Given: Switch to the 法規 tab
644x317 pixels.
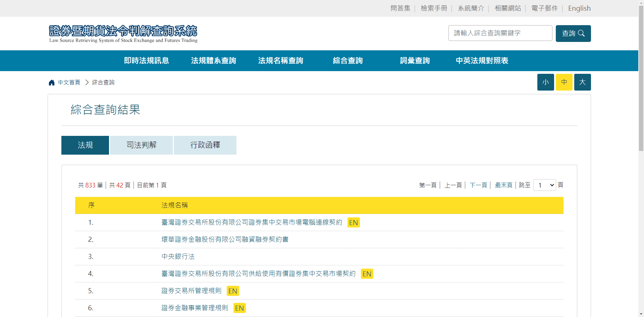Looking at the screenshot, I should 85,145.
